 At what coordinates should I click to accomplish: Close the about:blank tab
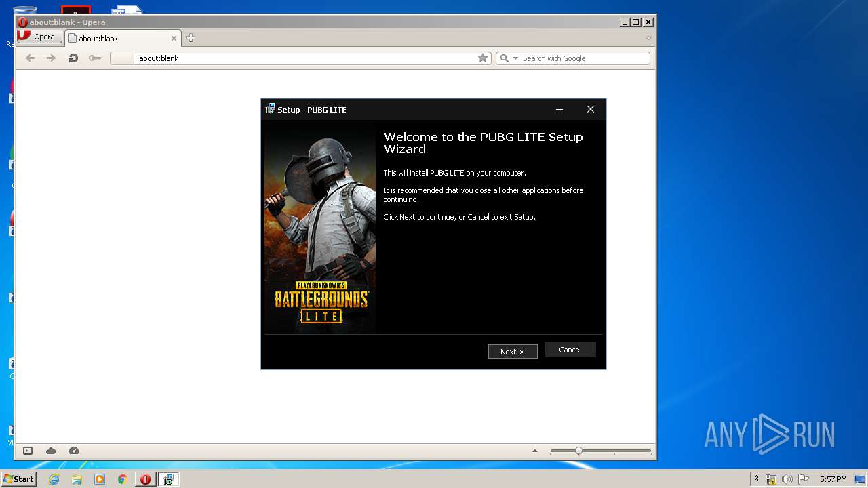tap(174, 39)
